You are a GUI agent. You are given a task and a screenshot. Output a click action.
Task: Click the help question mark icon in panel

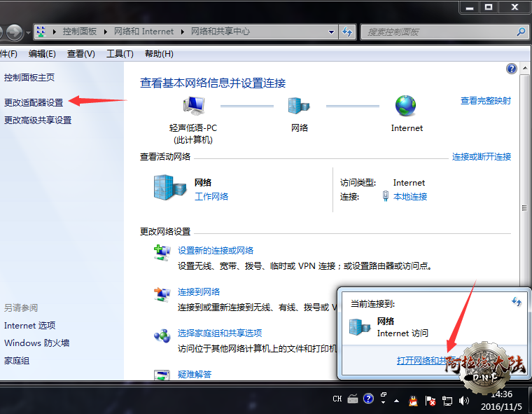point(512,69)
